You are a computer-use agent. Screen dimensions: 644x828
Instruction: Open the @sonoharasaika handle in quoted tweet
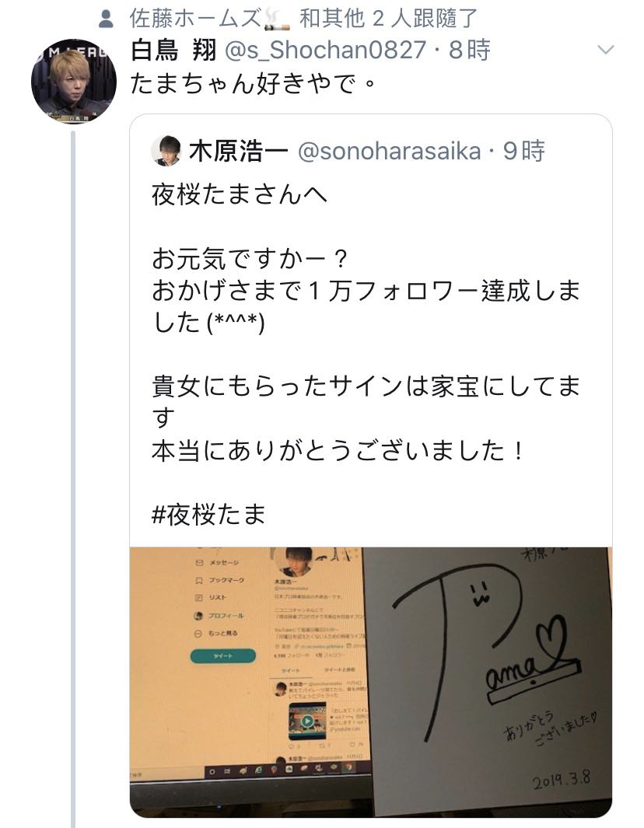[390, 152]
